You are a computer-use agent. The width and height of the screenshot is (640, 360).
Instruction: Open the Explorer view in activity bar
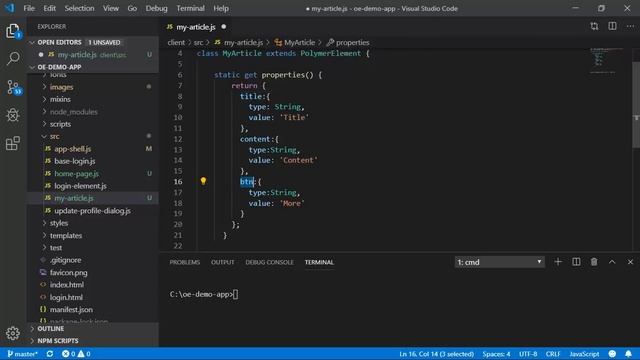pos(13,31)
